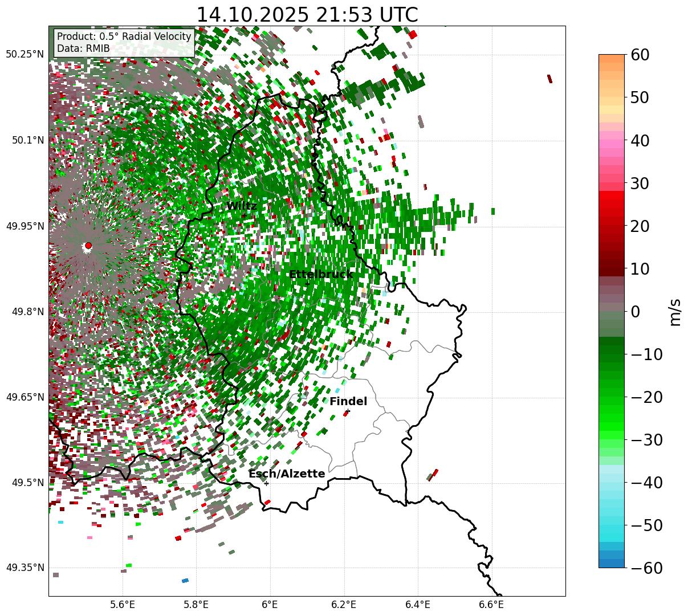The height and width of the screenshot is (616, 688).
Task: Click the 5.8°E longitude tick label
Action: (197, 605)
